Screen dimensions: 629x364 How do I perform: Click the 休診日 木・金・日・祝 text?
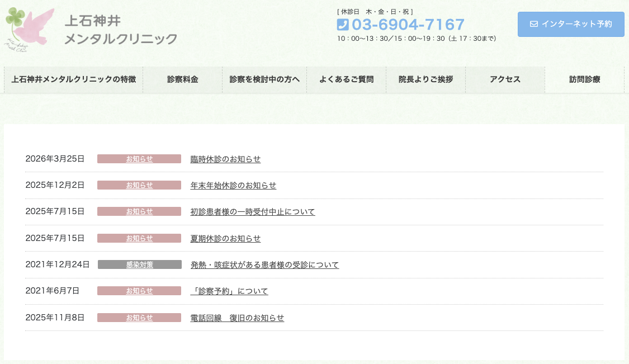point(375,12)
